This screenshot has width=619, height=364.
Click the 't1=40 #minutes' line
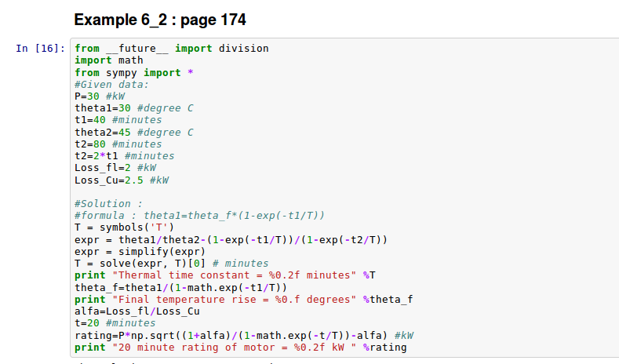tap(118, 120)
